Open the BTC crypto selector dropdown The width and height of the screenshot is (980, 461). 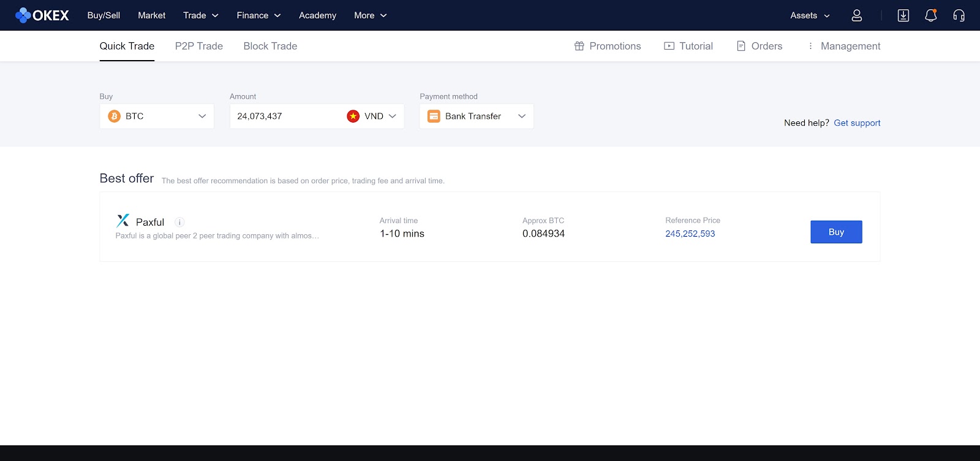coord(157,116)
